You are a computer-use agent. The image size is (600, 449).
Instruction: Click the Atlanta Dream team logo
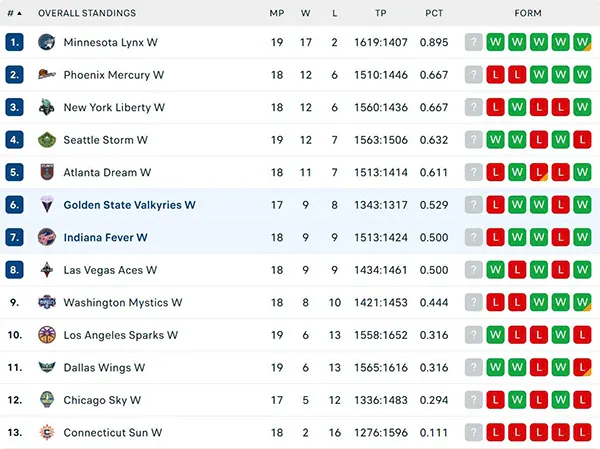pyautogui.click(x=47, y=172)
